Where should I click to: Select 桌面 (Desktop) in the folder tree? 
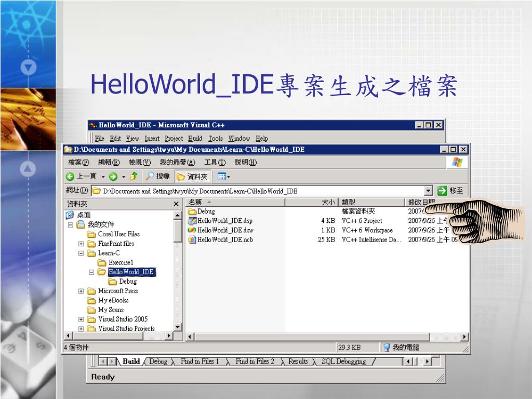pos(84,215)
